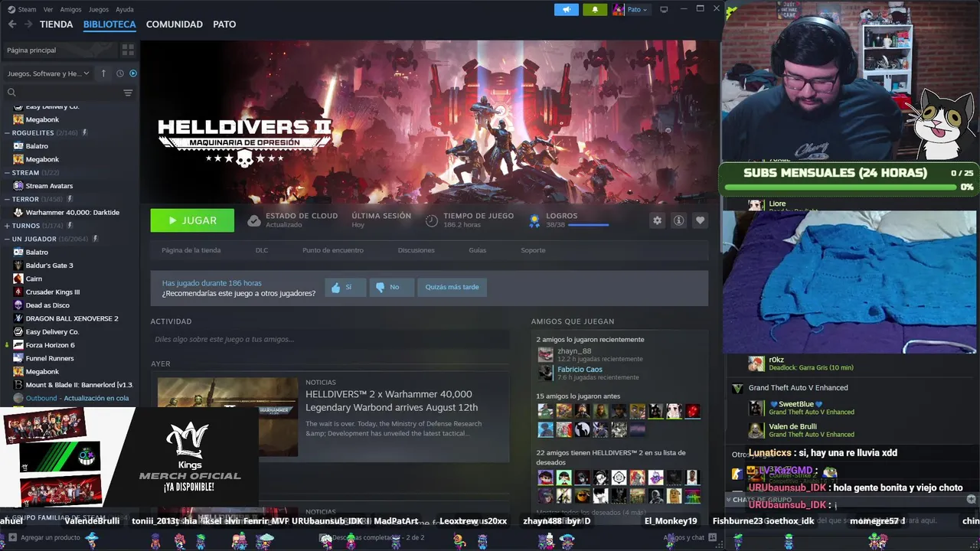The image size is (980, 551).
Task: Enter Big Picture mode via monitor icon
Action: coord(664,9)
